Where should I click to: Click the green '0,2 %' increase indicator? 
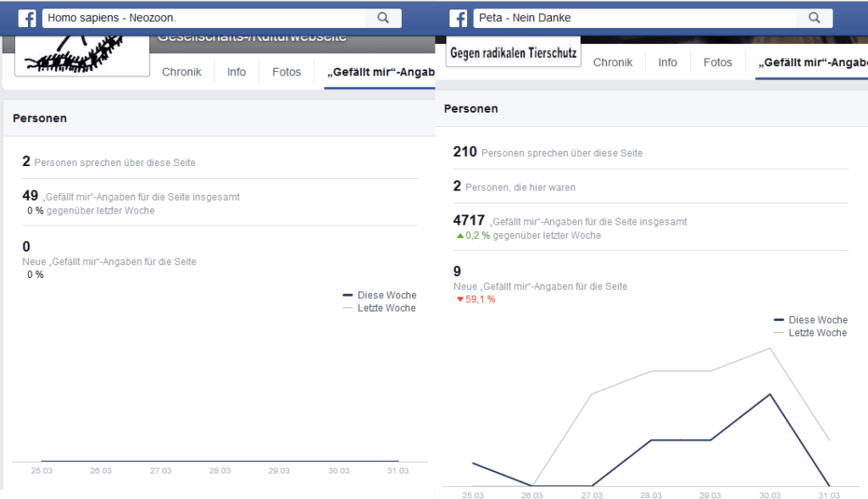[473, 236]
